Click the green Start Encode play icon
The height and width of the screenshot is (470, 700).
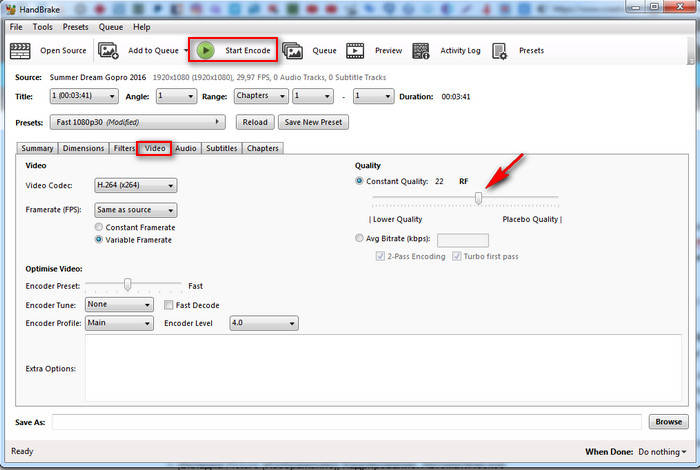(205, 50)
